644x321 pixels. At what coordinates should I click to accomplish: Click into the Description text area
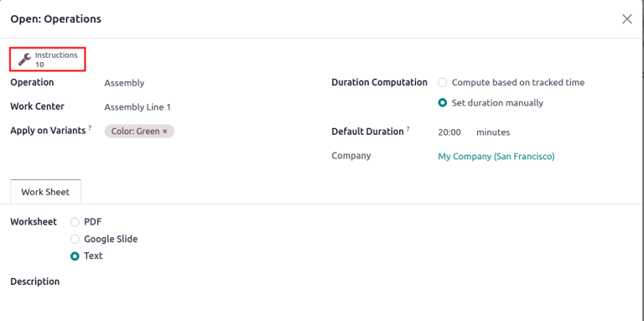tap(322, 300)
